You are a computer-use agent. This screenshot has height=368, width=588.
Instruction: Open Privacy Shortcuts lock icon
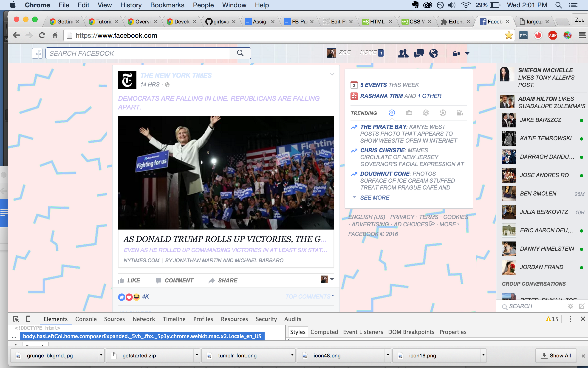coord(456,53)
